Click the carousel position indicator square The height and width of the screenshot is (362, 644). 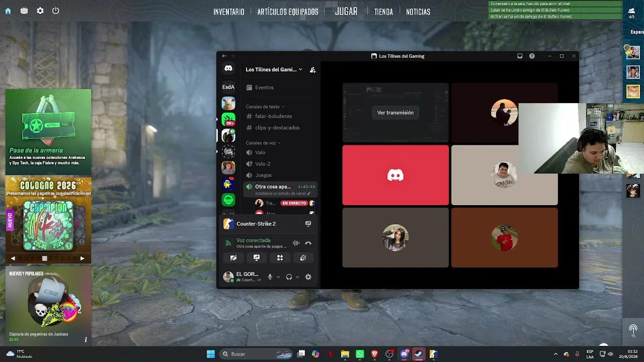(44, 258)
